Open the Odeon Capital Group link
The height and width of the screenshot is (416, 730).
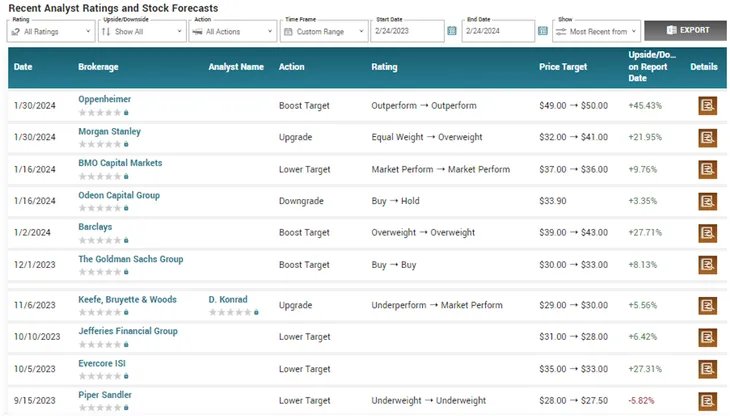(x=119, y=195)
